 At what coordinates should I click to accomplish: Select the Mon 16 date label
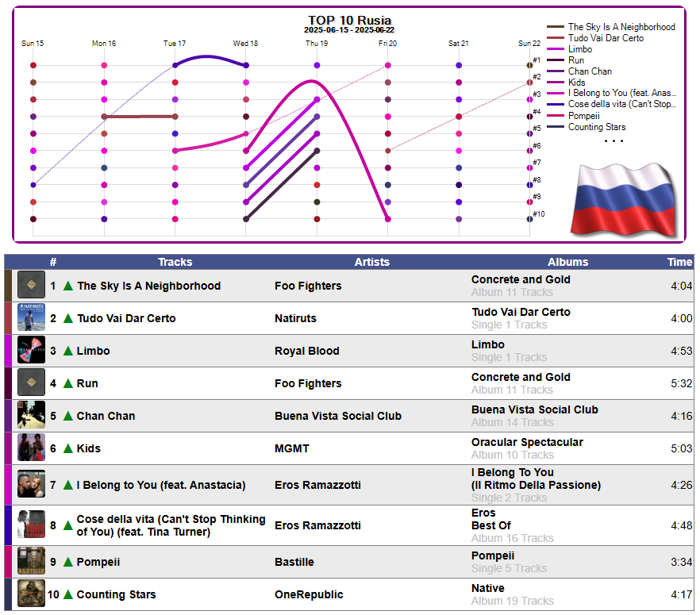(103, 44)
